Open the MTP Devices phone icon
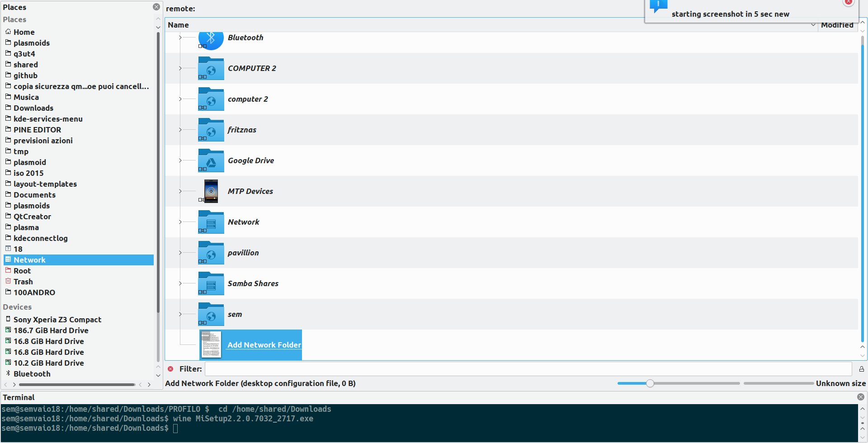868x443 pixels. coord(211,191)
